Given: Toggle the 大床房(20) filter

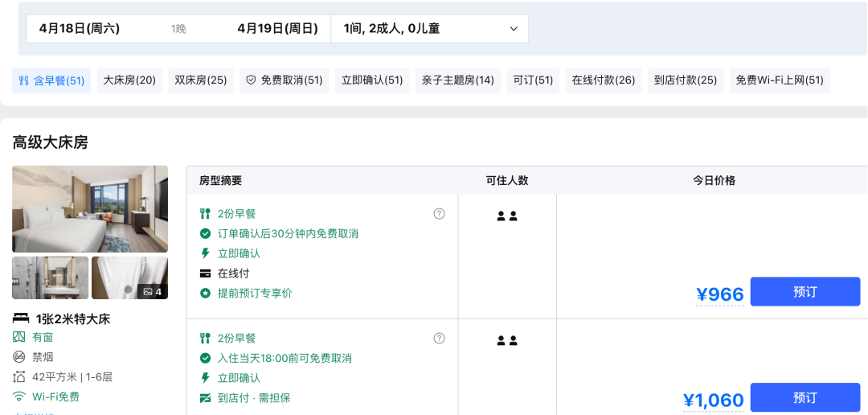Looking at the screenshot, I should point(129,80).
